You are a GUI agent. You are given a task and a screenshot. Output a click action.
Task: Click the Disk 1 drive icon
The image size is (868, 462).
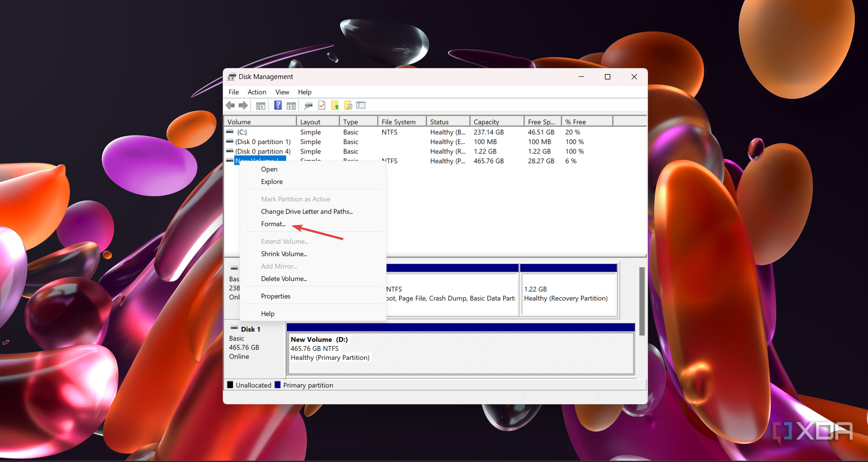click(234, 328)
